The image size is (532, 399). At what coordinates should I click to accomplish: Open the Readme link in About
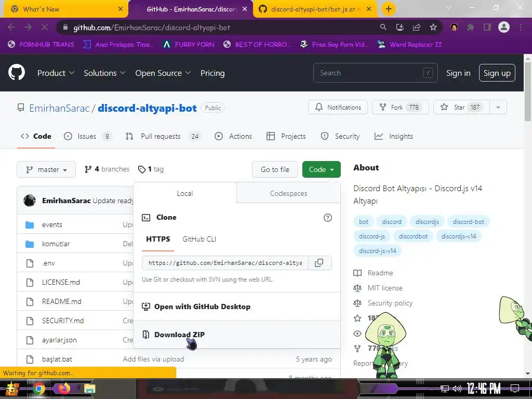373,273
